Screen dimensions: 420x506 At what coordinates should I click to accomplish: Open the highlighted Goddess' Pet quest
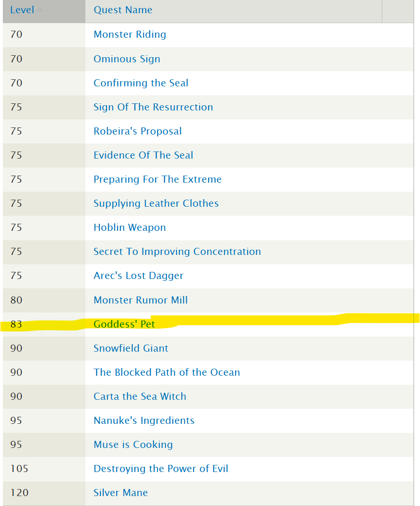pyautogui.click(x=124, y=324)
